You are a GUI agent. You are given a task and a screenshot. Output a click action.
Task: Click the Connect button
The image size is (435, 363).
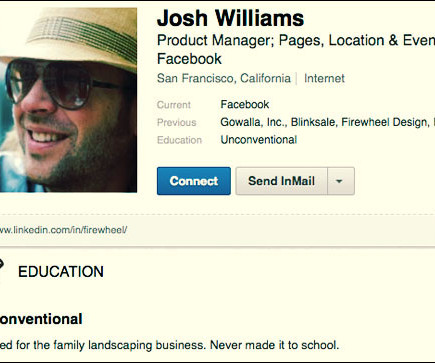pos(194,181)
